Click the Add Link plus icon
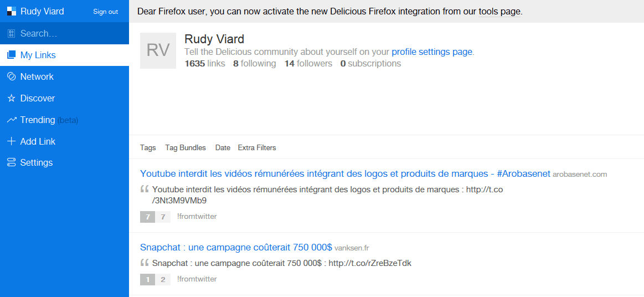 12,141
